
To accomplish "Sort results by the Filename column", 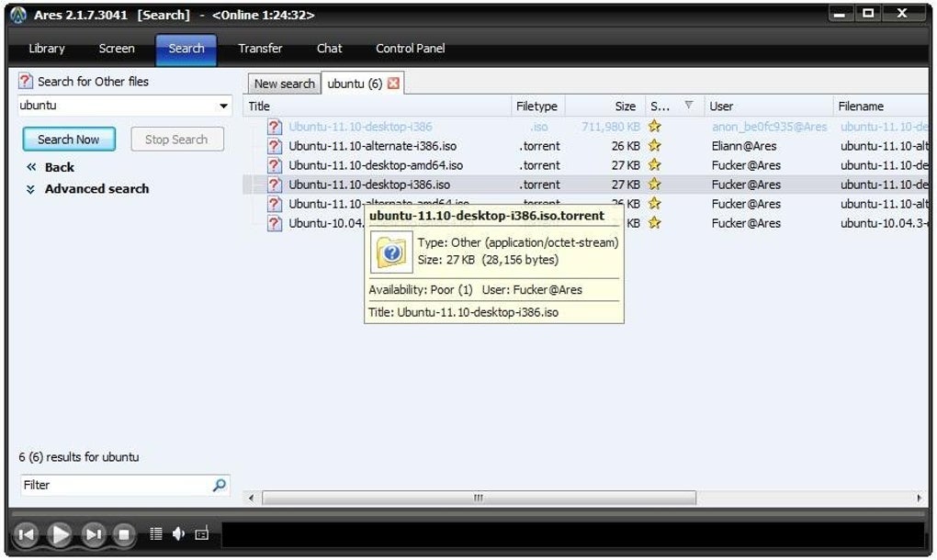I will coord(882,106).
